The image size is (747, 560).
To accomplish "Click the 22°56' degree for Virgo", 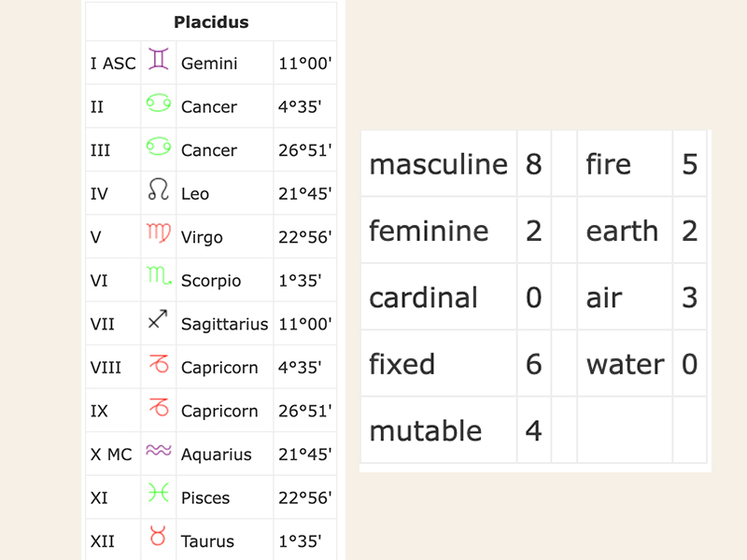I will coord(304,237).
